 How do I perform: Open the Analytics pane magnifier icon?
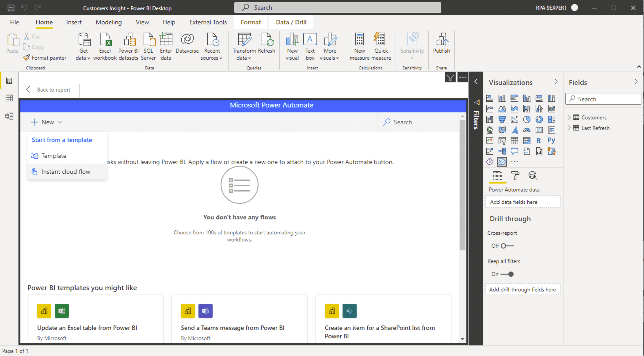(533, 176)
